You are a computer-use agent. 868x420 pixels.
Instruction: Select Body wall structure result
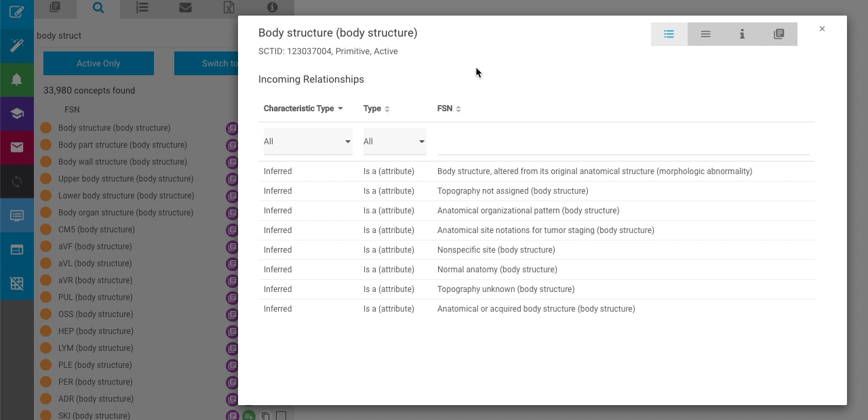click(122, 162)
